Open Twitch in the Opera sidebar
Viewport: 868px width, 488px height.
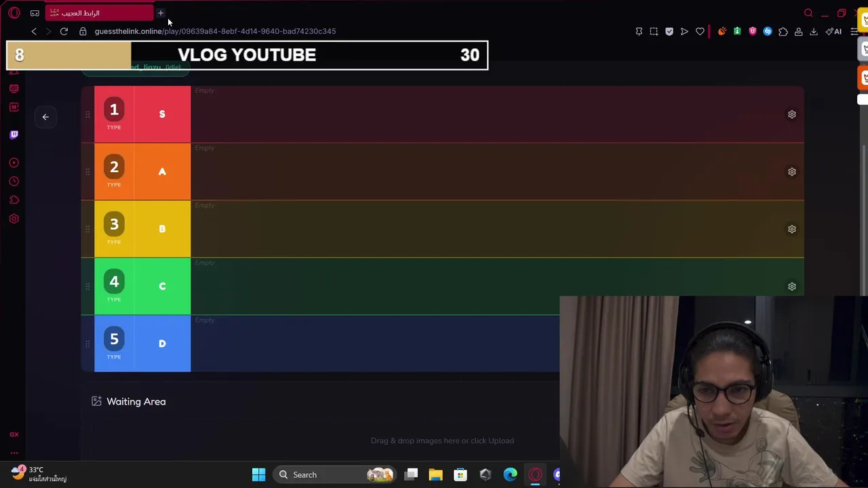pos(14,134)
